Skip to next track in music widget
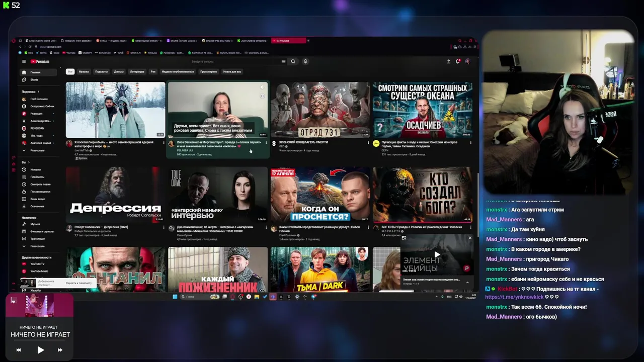 pyautogui.click(x=60, y=350)
